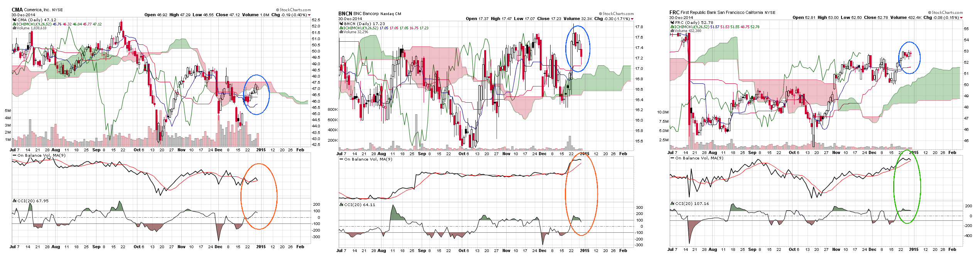Click 'Chg -0.08 (-0.15%)' text

click(x=941, y=17)
